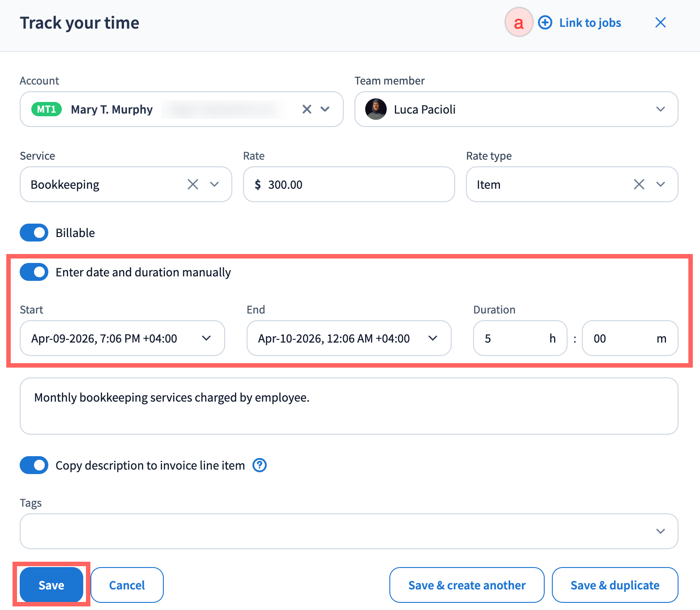Clear the Bookkeeping service selection
The width and height of the screenshot is (700, 610).
tap(193, 184)
